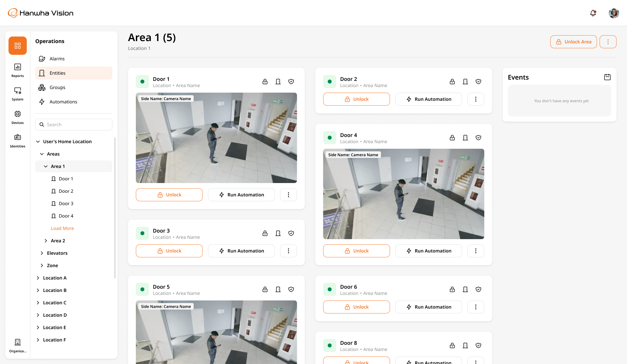Open System in the sidebar
The width and height of the screenshot is (627, 364).
[18, 94]
